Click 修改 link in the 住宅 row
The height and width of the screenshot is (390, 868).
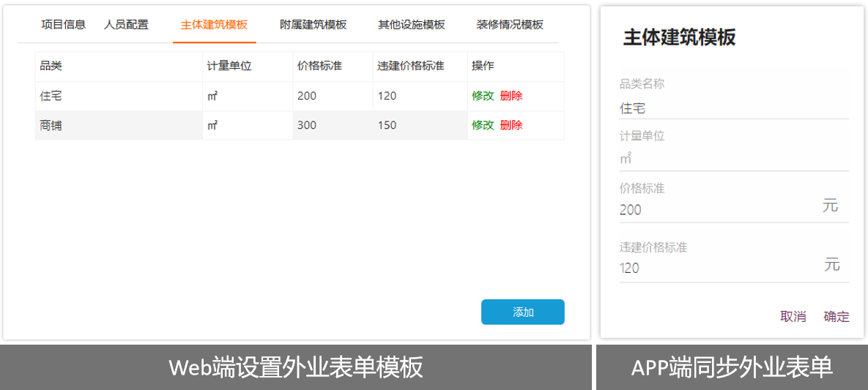(x=483, y=96)
